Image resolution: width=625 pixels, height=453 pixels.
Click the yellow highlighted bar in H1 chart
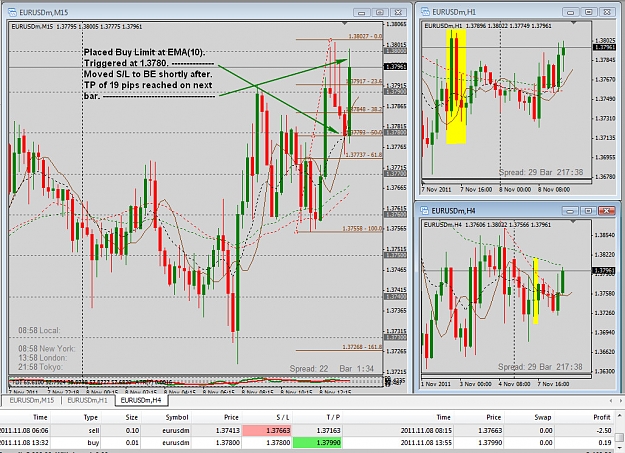coord(456,87)
